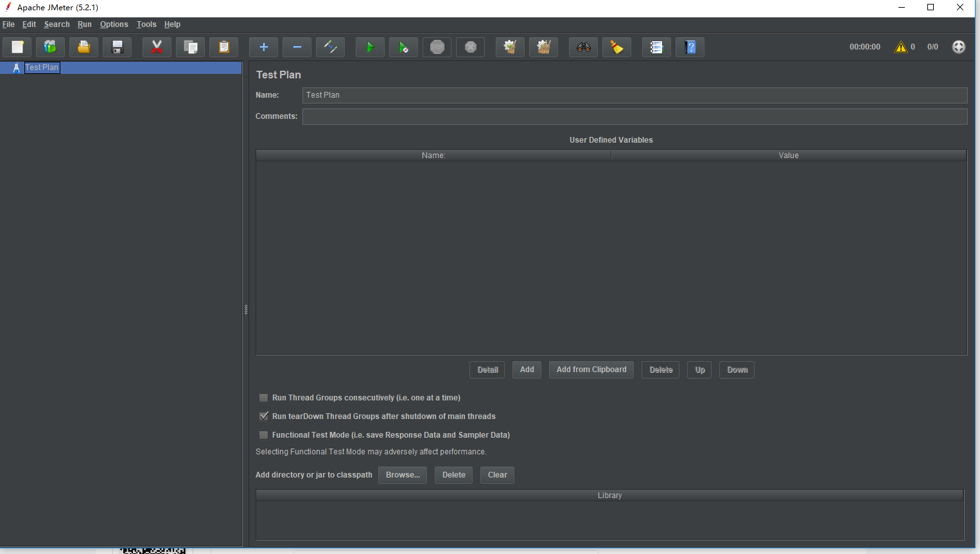
Task: Click the Name: column header
Action: (x=433, y=156)
